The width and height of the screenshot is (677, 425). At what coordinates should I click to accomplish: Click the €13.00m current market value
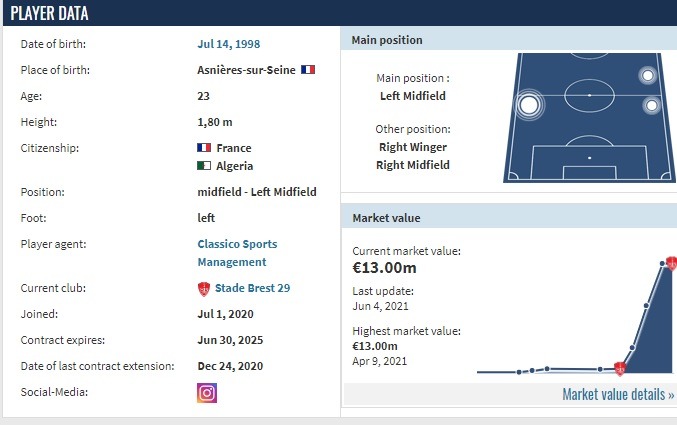pyautogui.click(x=384, y=268)
